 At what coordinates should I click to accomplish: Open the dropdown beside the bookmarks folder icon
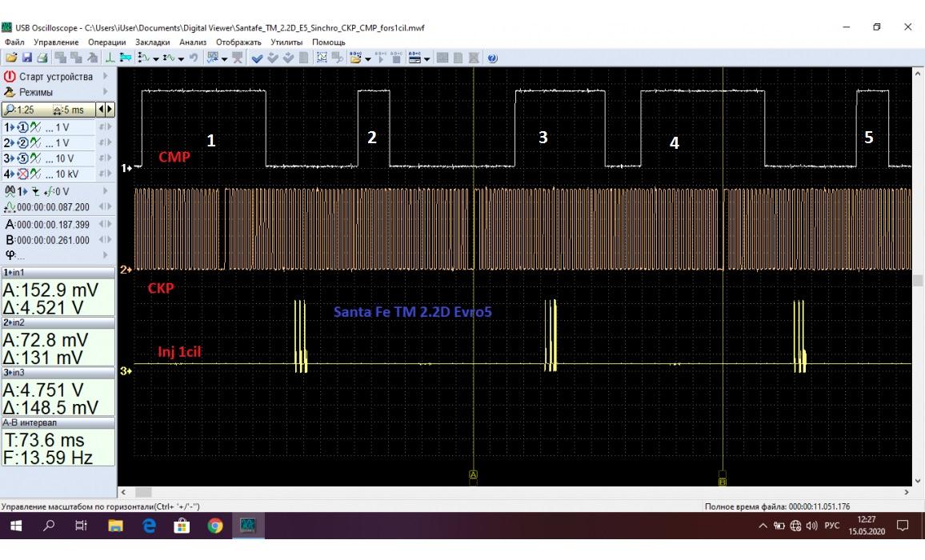pos(368,58)
